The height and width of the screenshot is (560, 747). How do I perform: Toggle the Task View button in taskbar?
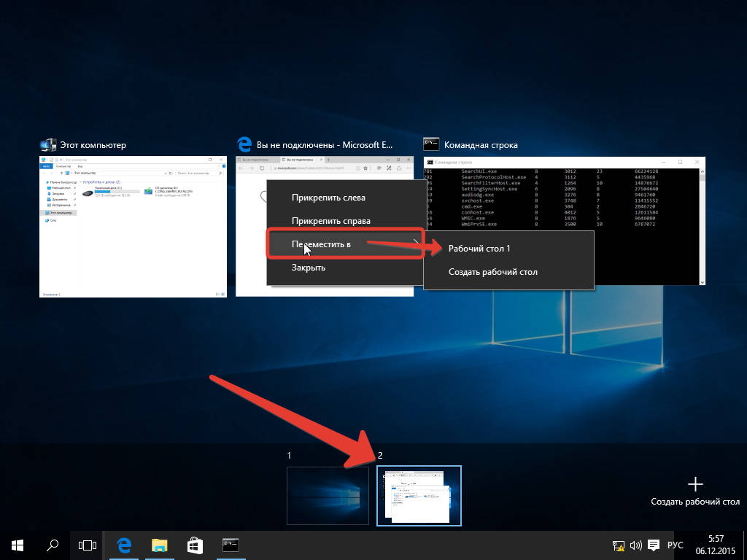tap(88, 545)
